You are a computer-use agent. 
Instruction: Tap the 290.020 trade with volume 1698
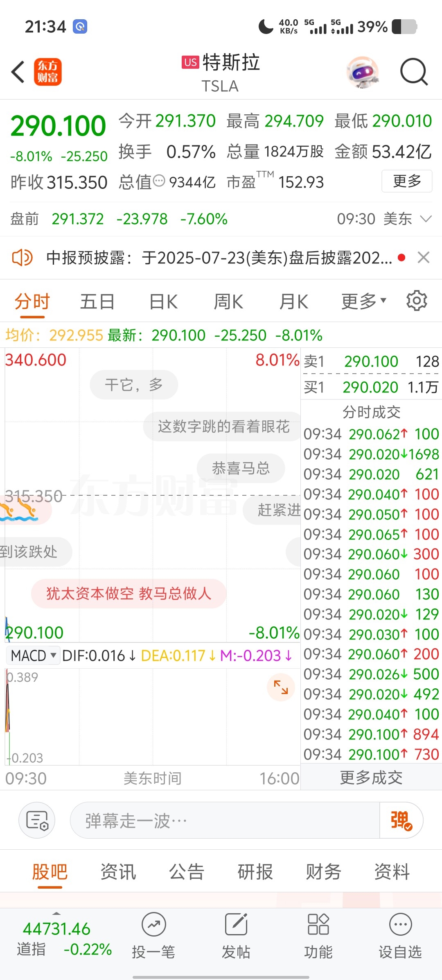pyautogui.click(x=371, y=454)
